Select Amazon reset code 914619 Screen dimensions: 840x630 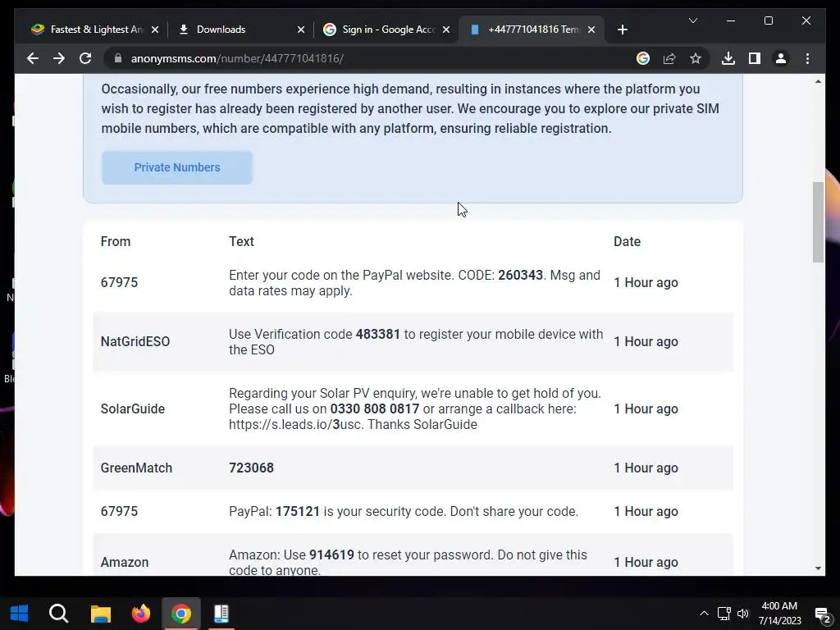[331, 555]
